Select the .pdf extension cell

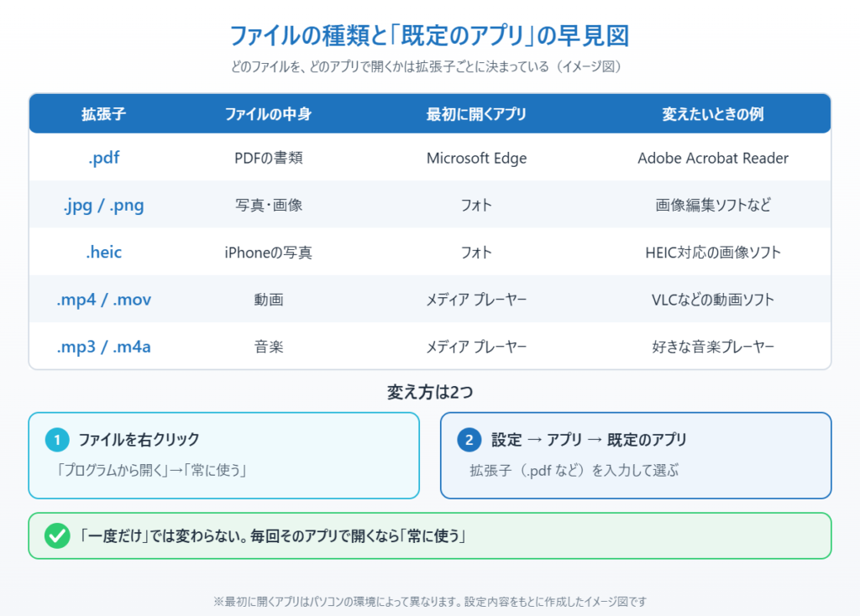103,158
